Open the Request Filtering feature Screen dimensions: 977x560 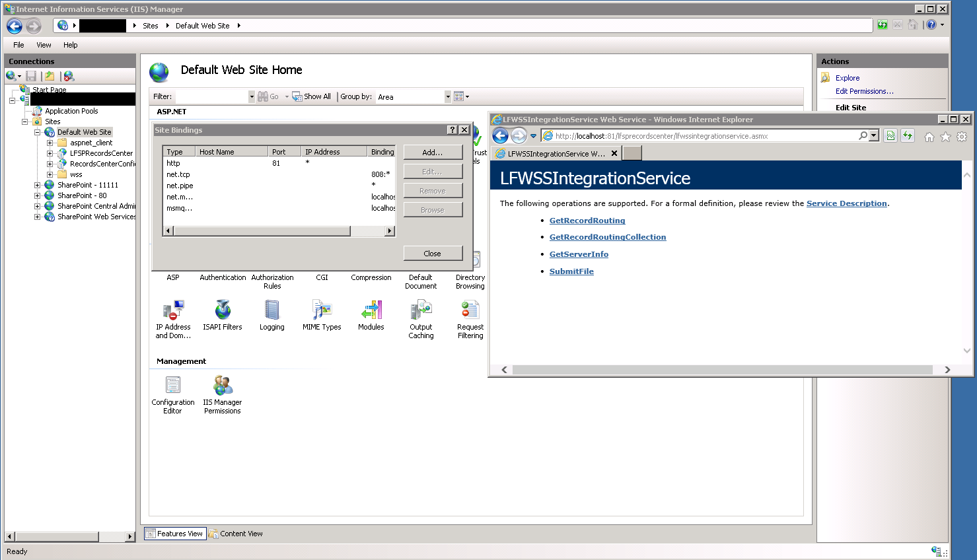[470, 319]
